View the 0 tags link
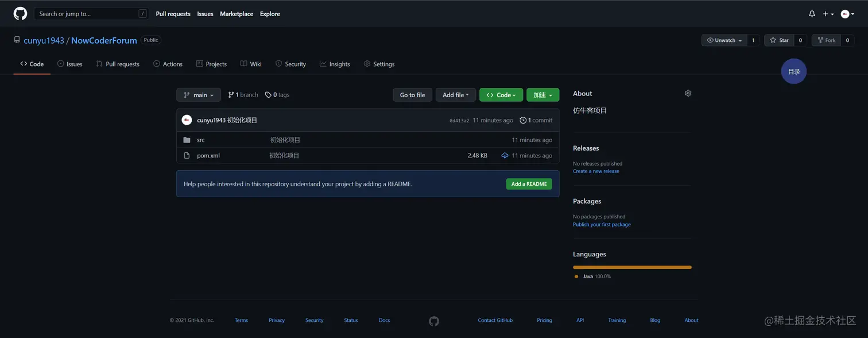The width and height of the screenshot is (868, 338). [277, 95]
